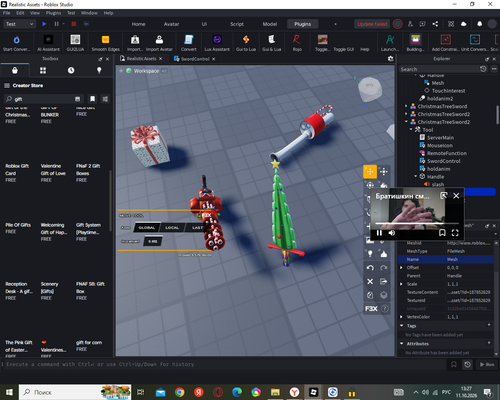500x400 pixels.
Task: Switch to the Model ribbon tab
Action: click(x=270, y=24)
